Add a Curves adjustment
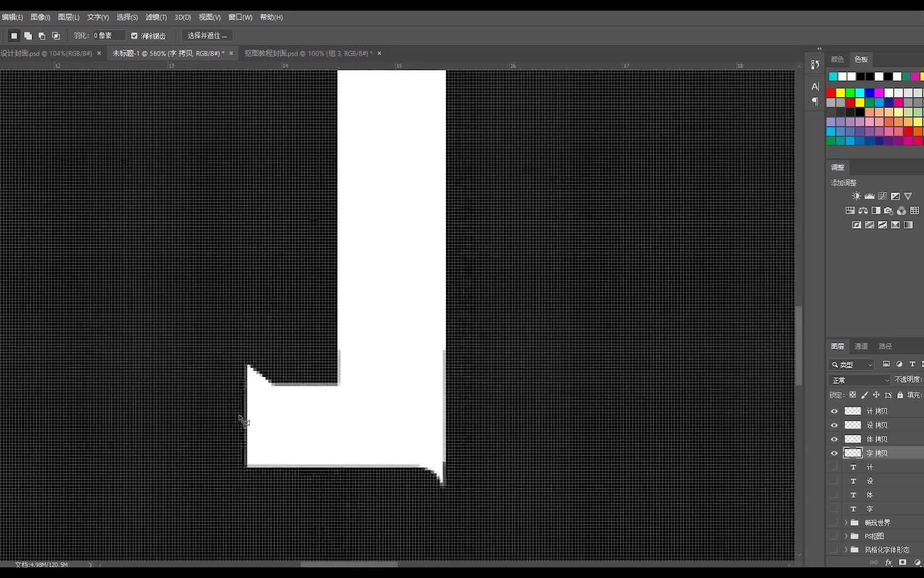This screenshot has width=924, height=578. coord(882,196)
